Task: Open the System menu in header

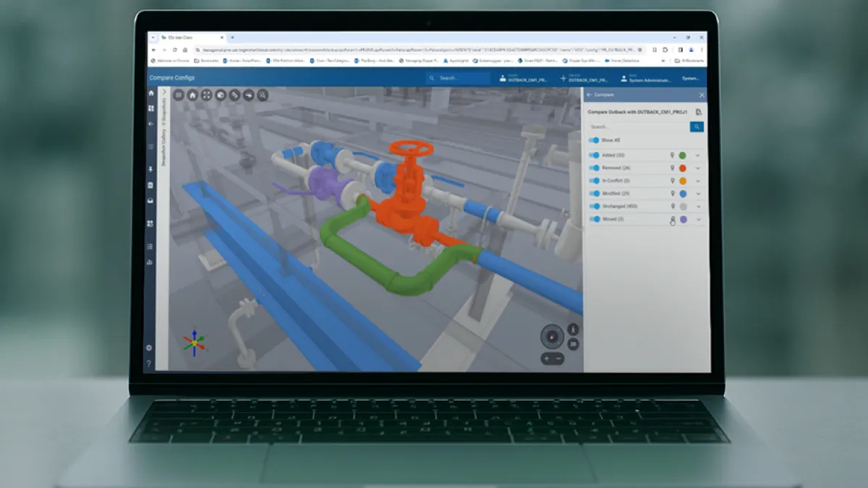Action: [x=691, y=78]
